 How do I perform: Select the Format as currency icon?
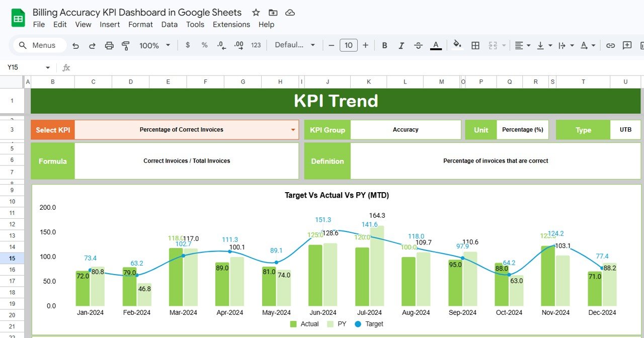(189, 45)
